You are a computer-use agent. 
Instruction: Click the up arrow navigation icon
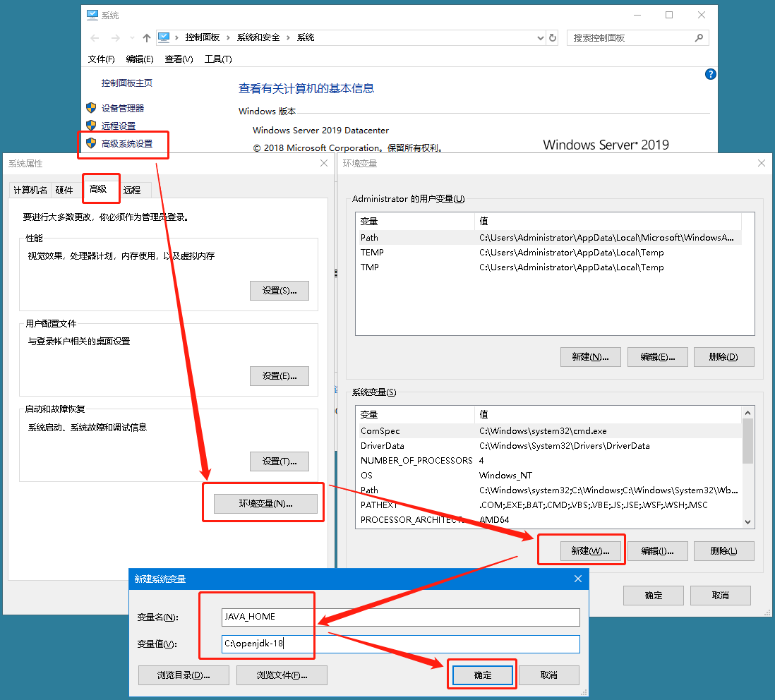click(146, 38)
